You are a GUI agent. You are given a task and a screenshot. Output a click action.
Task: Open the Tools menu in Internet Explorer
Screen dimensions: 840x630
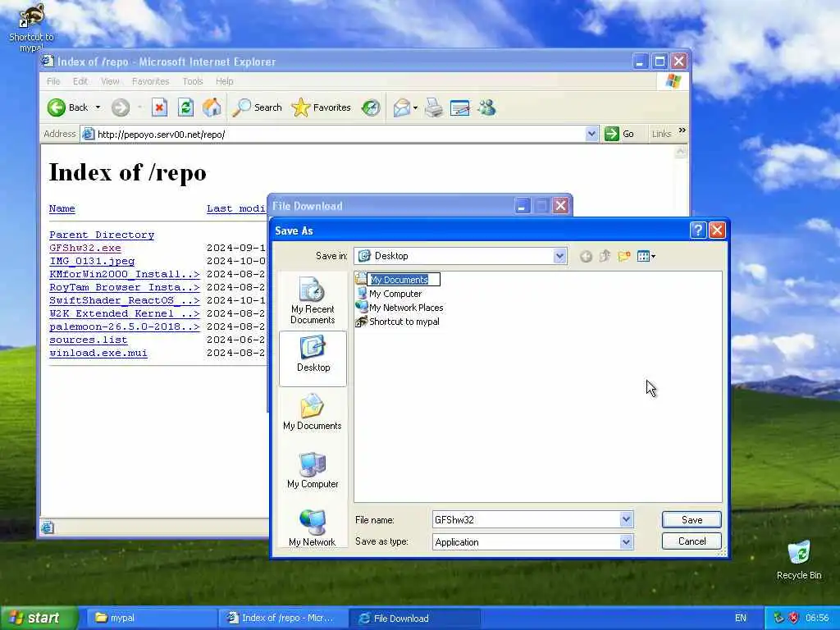point(192,81)
